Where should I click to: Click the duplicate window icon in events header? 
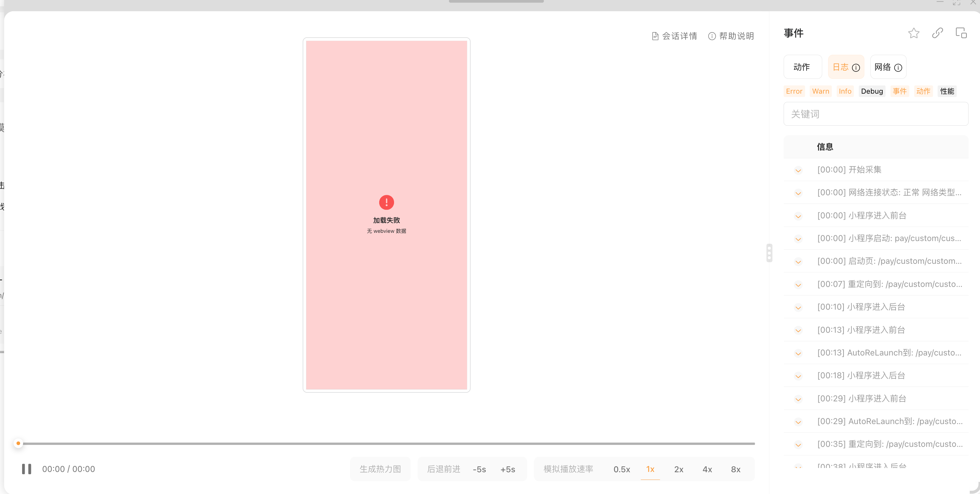point(961,33)
